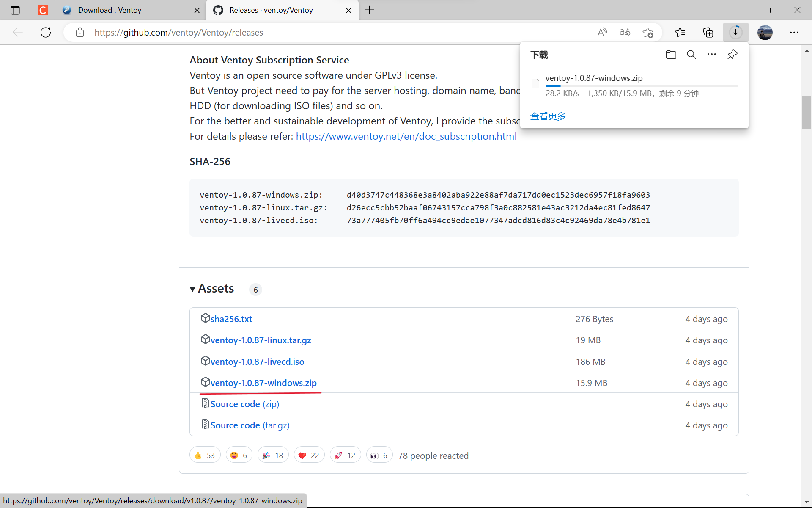Click the Collections icon in toolbar
Image resolution: width=812 pixels, height=508 pixels.
708,32
